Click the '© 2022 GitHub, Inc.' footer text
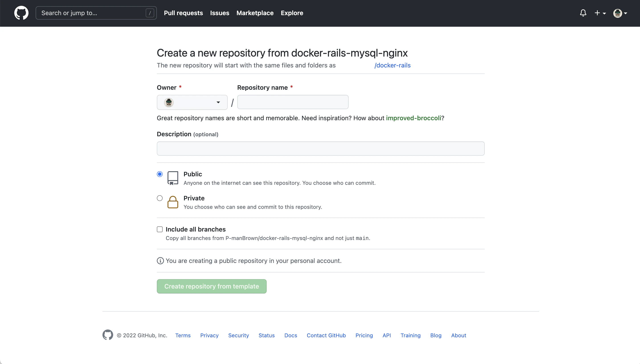 pos(142,335)
